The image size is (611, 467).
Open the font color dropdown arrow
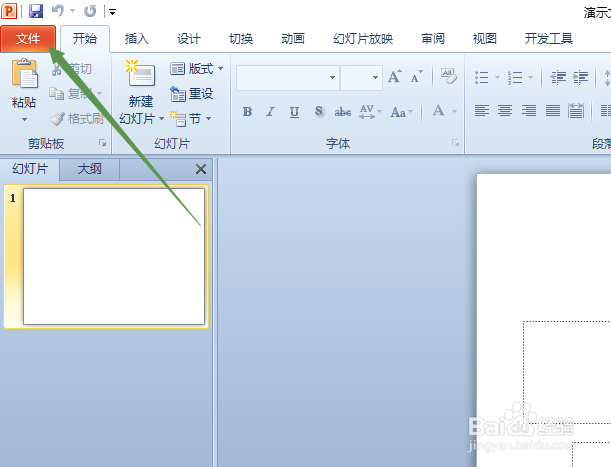(454, 111)
